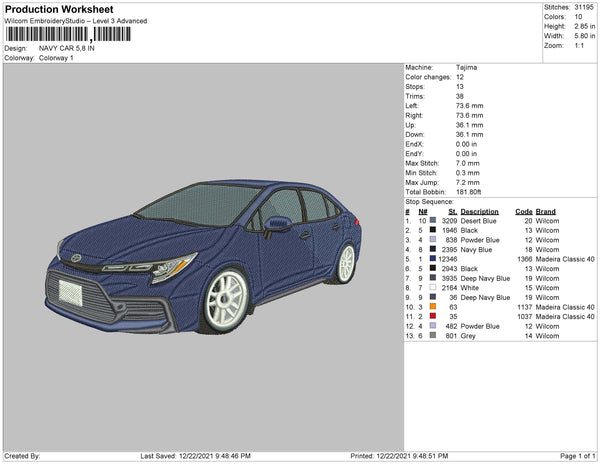Click the Production Worksheet title
The width and height of the screenshot is (600, 464).
[x=59, y=8]
